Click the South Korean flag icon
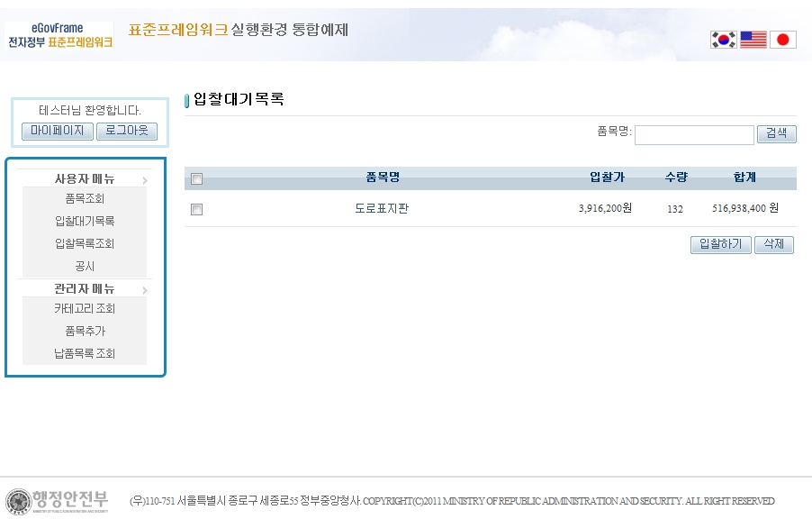This screenshot has width=812, height=519. [723, 40]
